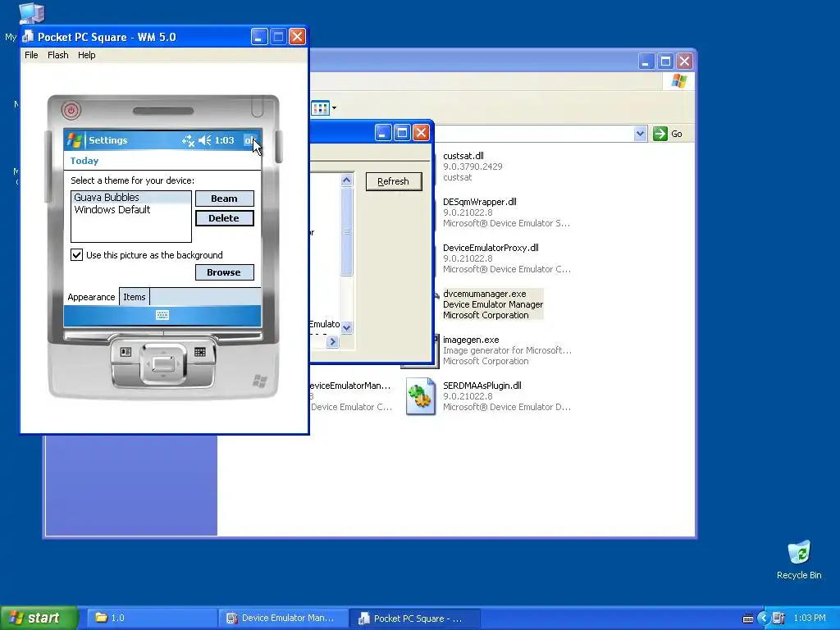Screen dimensions: 840x630
Task: Click the Delete theme button
Action: [x=225, y=218]
